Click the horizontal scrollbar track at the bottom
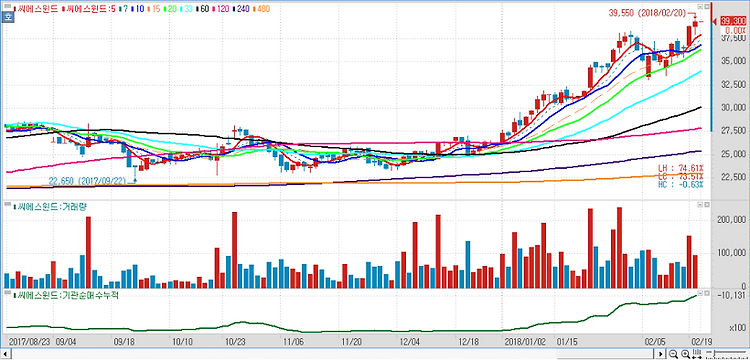Image resolution: width=750 pixels, height=360 pixels. 332,354
